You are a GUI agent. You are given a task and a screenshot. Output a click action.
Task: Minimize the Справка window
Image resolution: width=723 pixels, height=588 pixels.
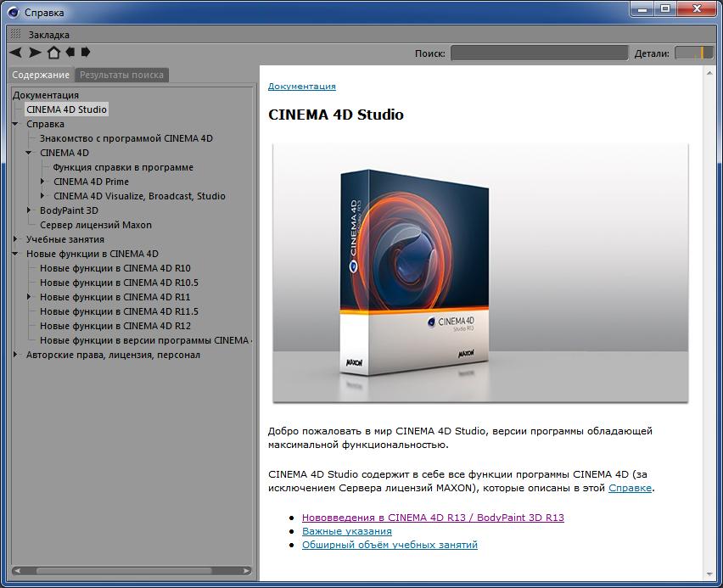coord(642,8)
